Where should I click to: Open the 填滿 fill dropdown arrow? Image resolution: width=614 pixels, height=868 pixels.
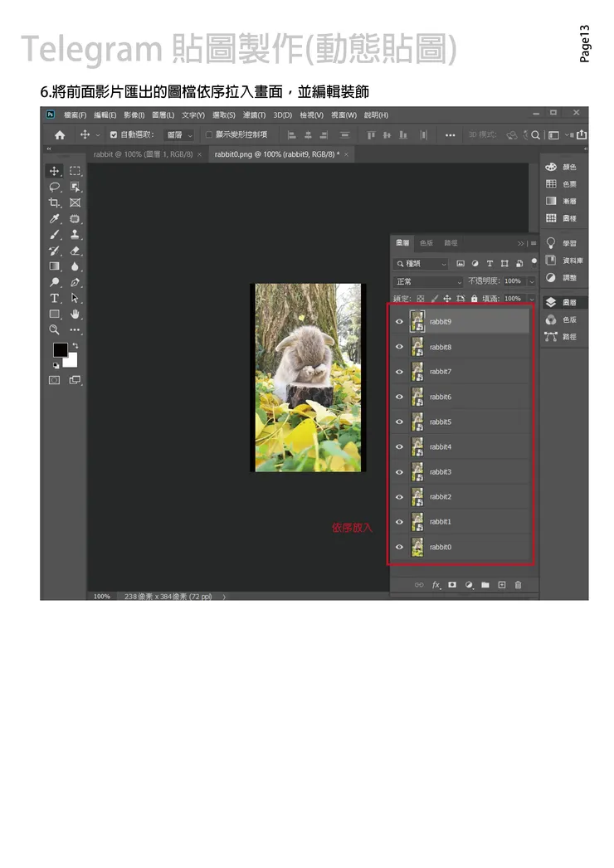[532, 299]
